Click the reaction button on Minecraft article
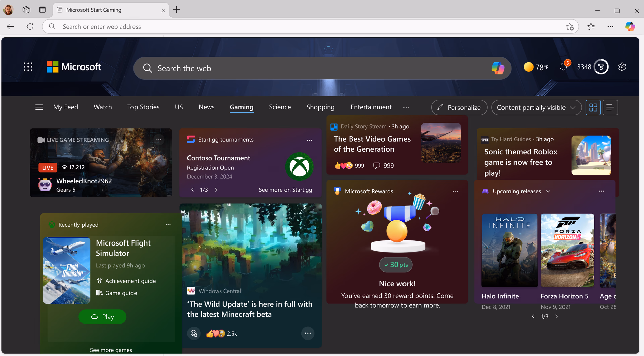 coord(194,333)
